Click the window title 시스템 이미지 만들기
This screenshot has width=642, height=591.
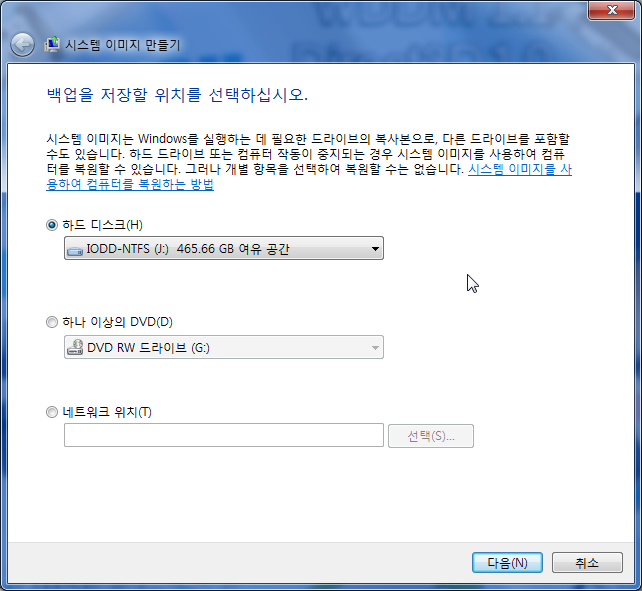pyautogui.click(x=123, y=45)
